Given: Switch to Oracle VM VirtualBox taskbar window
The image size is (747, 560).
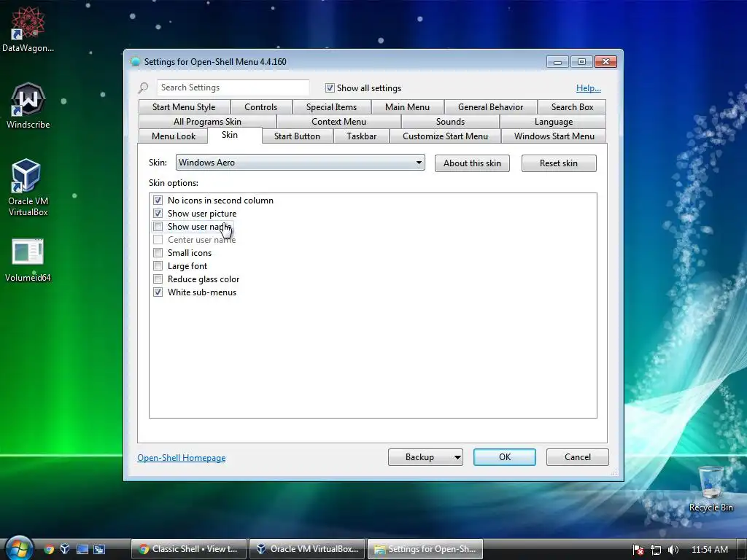Looking at the screenshot, I should coord(307,549).
